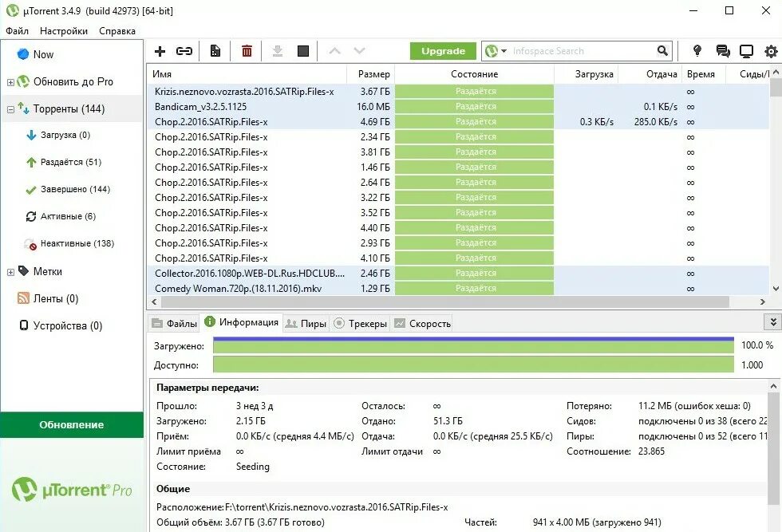This screenshot has width=782, height=532.
Task: Sort by the Загрузка column header
Action: tap(586, 74)
